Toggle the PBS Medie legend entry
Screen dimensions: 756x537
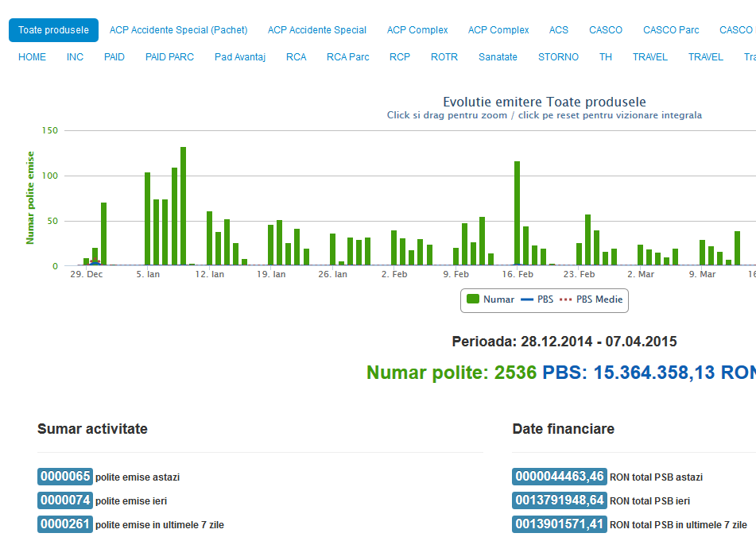coord(591,299)
